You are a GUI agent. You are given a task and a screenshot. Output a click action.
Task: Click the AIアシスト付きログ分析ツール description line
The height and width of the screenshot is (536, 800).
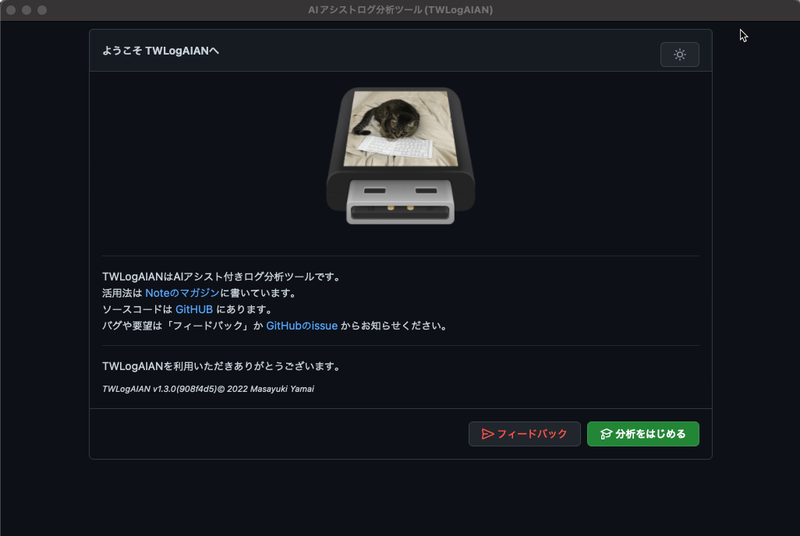pos(222,277)
